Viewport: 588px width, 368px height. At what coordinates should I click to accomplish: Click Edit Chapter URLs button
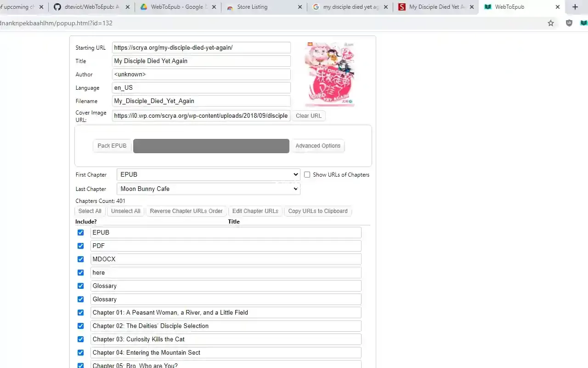pos(255,211)
